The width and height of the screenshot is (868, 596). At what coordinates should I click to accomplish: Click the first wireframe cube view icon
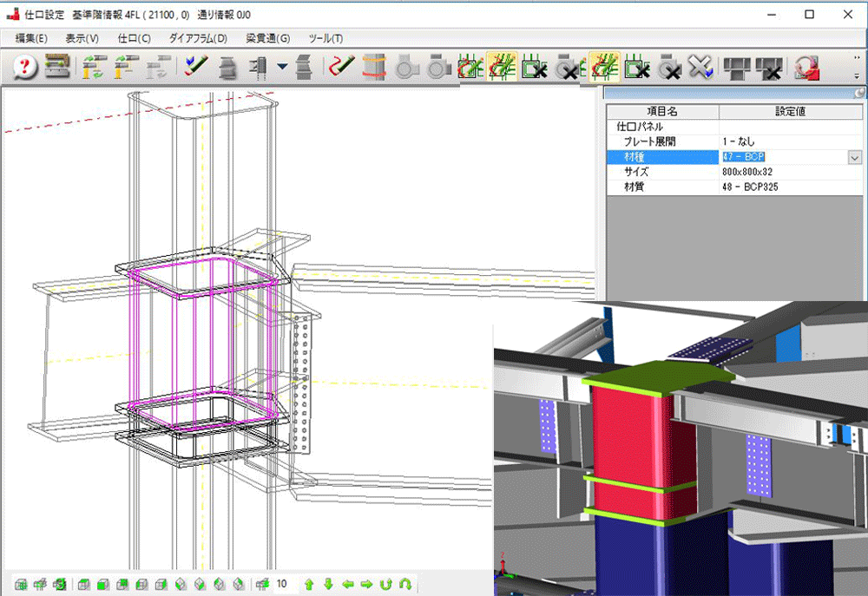click(x=20, y=584)
